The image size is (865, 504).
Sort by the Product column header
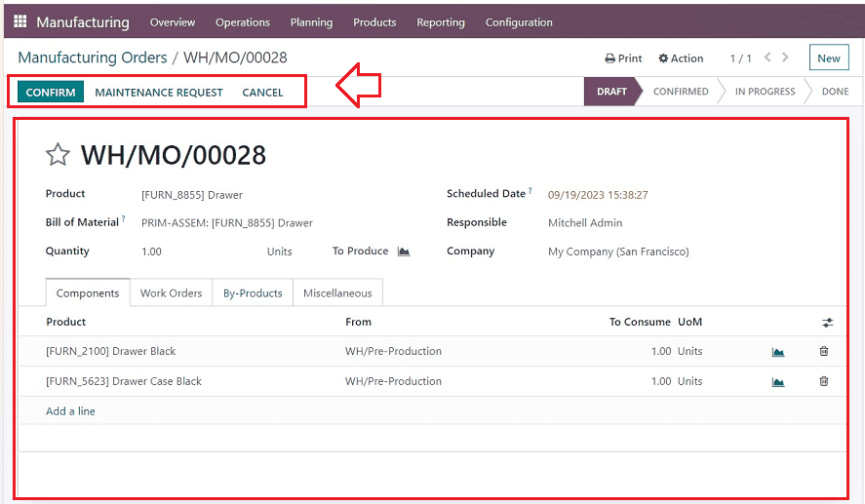coord(66,322)
